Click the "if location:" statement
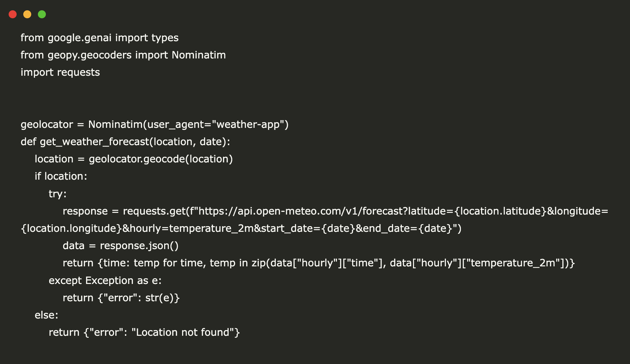Viewport: 630px width, 364px height. click(61, 176)
